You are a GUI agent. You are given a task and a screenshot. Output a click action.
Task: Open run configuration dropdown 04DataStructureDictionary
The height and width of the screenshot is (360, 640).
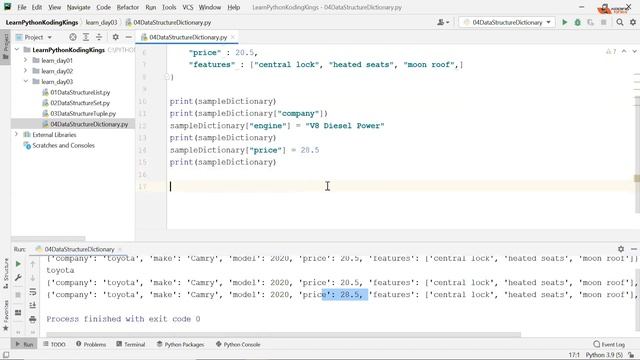(507, 22)
